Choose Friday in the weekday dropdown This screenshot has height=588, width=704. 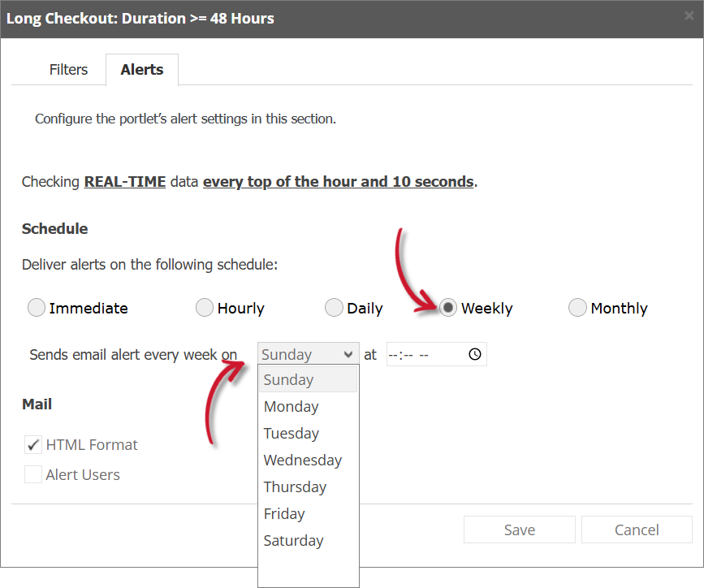tap(284, 513)
